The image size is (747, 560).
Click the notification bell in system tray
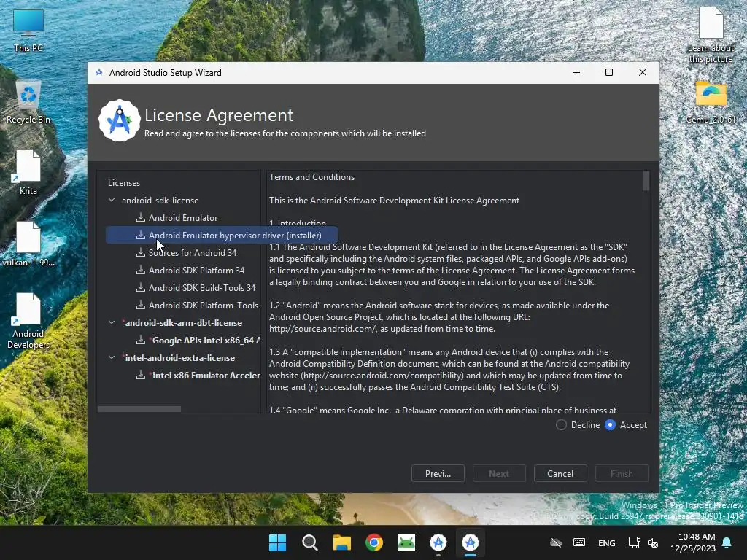pos(727,542)
